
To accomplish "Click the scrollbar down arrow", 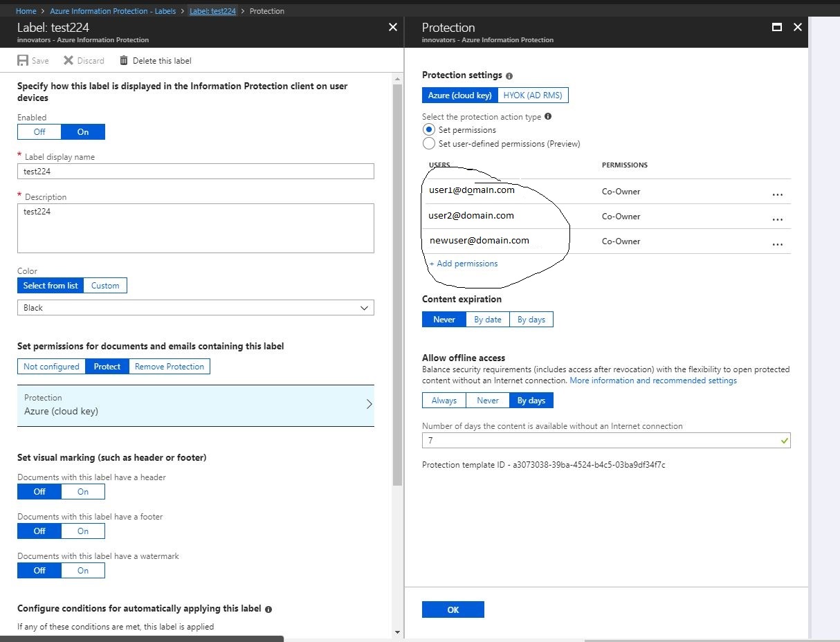I will (397, 632).
